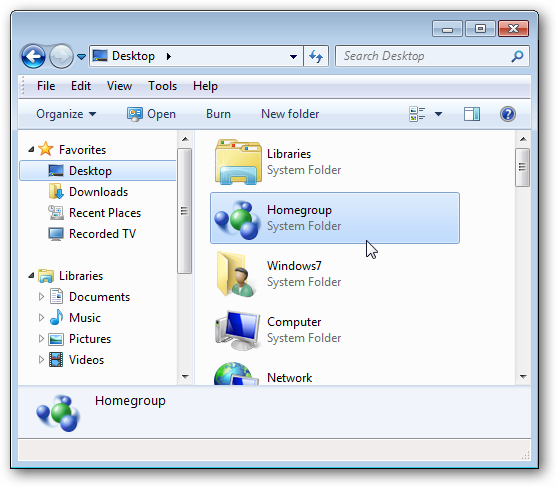Image resolution: width=557 pixels, height=487 pixels.
Task: Click the search magnifier icon
Action: click(517, 56)
